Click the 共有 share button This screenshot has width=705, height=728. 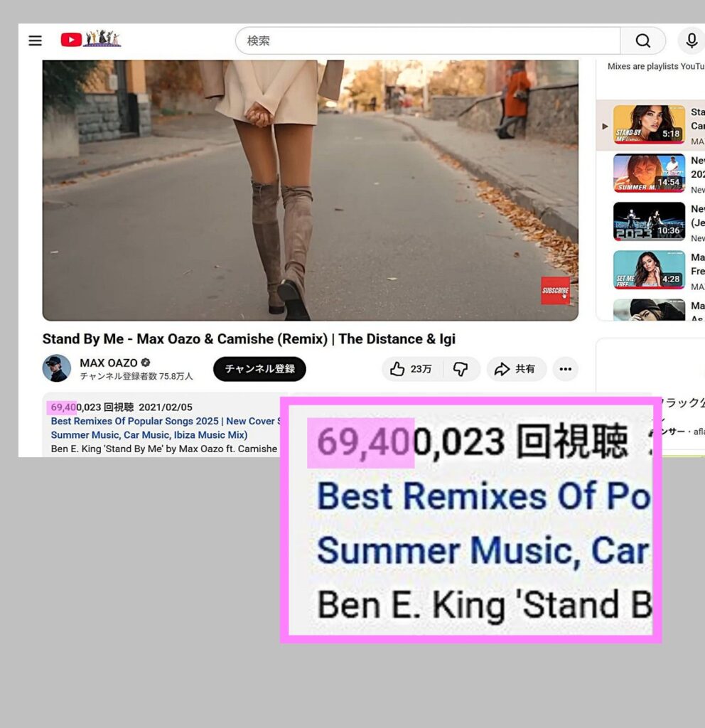515,369
